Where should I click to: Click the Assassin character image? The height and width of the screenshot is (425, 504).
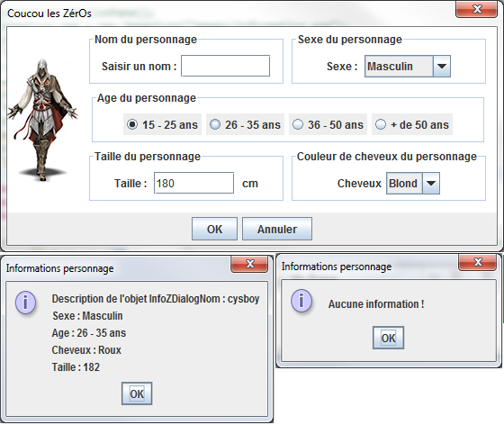(43, 119)
